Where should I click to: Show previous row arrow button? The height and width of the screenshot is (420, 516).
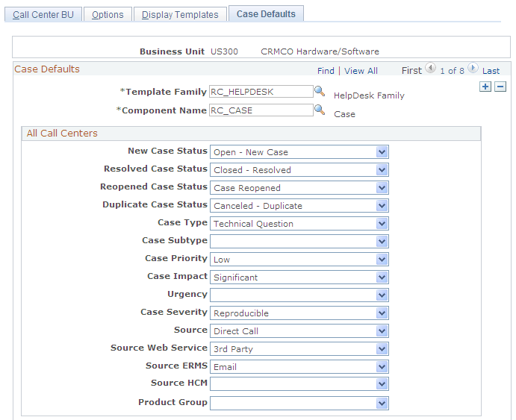click(430, 68)
